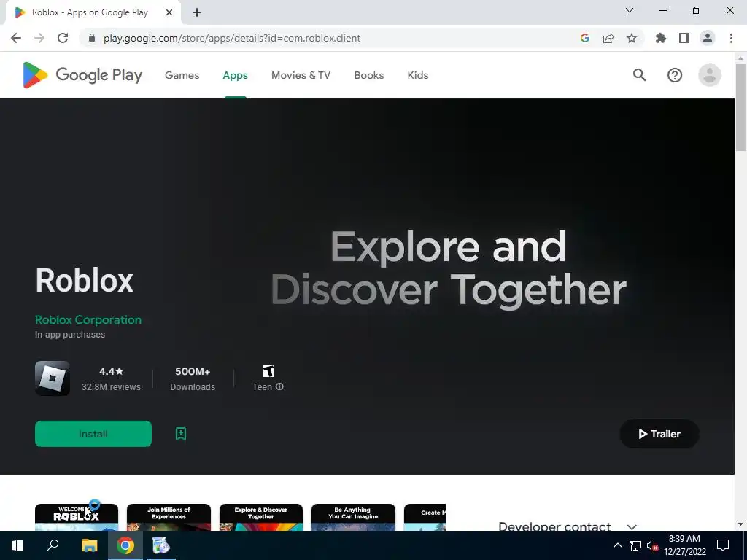Image resolution: width=747 pixels, height=560 pixels.
Task: Open a new browser tab
Action: click(x=197, y=12)
